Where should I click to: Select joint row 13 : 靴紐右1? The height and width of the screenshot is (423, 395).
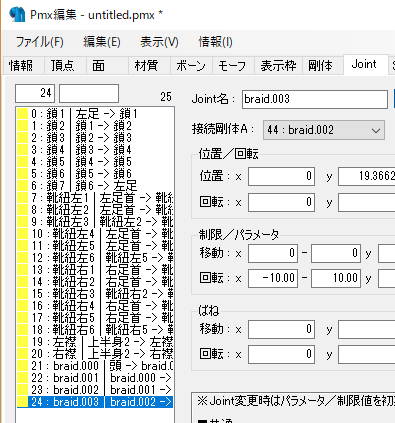(x=95, y=270)
